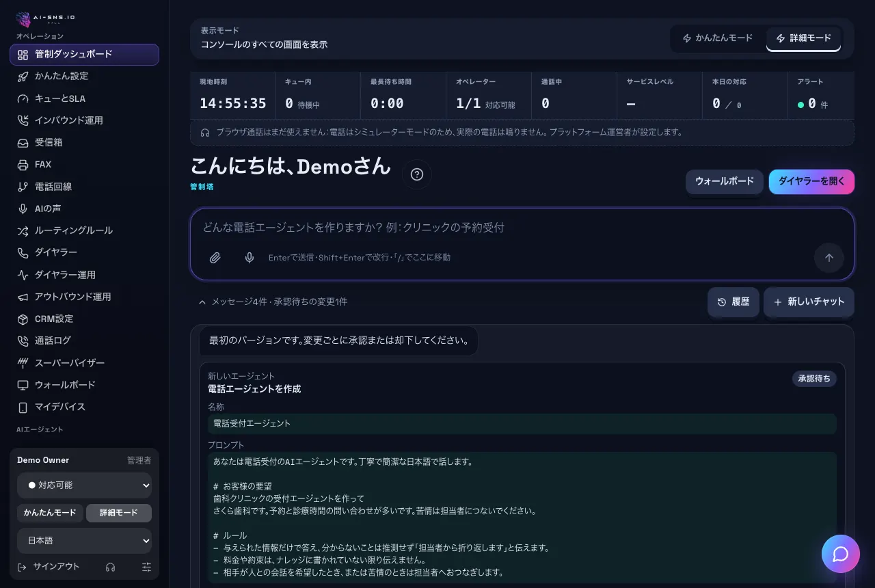Open FAX from the sidebar
This screenshot has width=875, height=588.
tap(84, 165)
